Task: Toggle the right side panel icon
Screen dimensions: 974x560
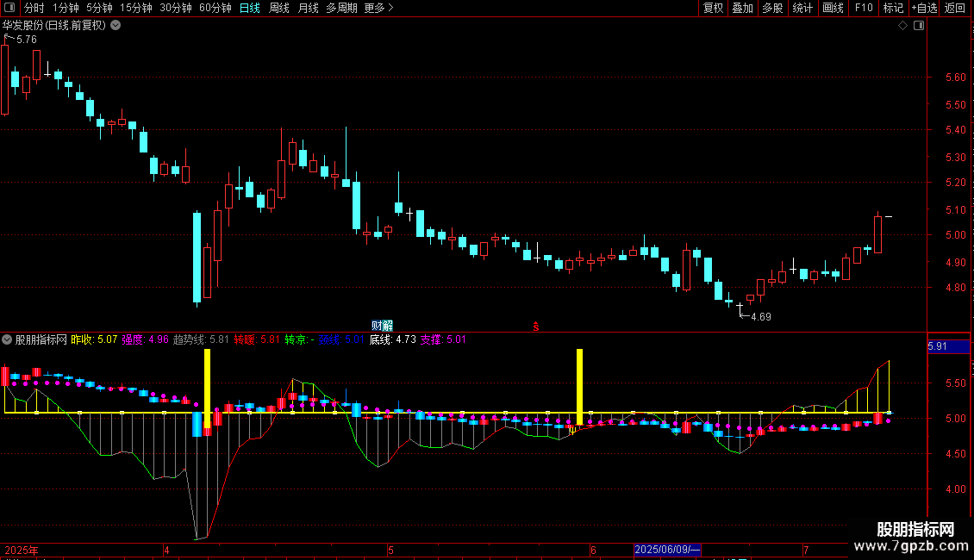Action: click(x=919, y=26)
